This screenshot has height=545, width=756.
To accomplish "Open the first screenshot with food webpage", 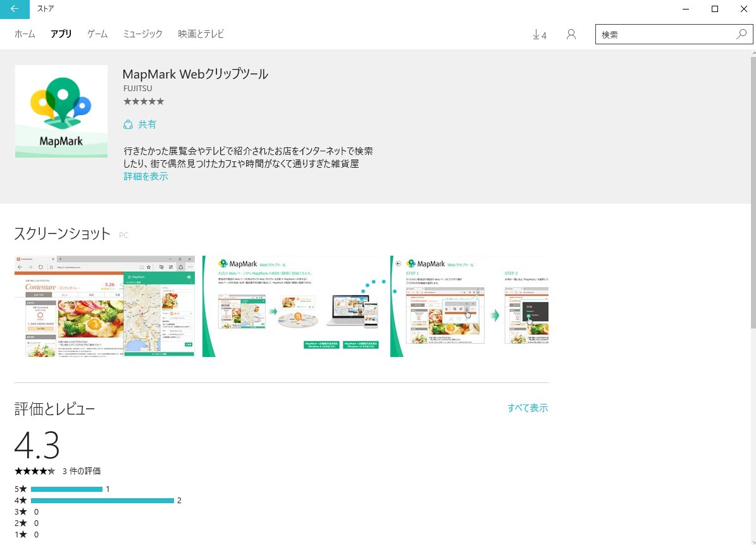I will coord(104,306).
